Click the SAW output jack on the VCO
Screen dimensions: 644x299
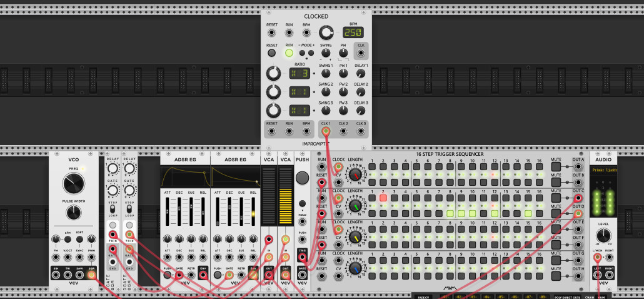pyautogui.click(x=80, y=274)
